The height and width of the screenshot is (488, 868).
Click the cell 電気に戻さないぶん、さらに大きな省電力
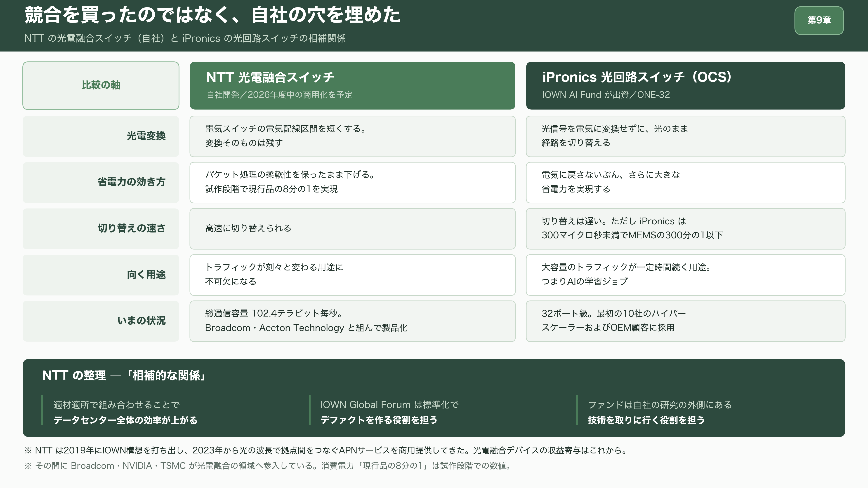point(685,182)
